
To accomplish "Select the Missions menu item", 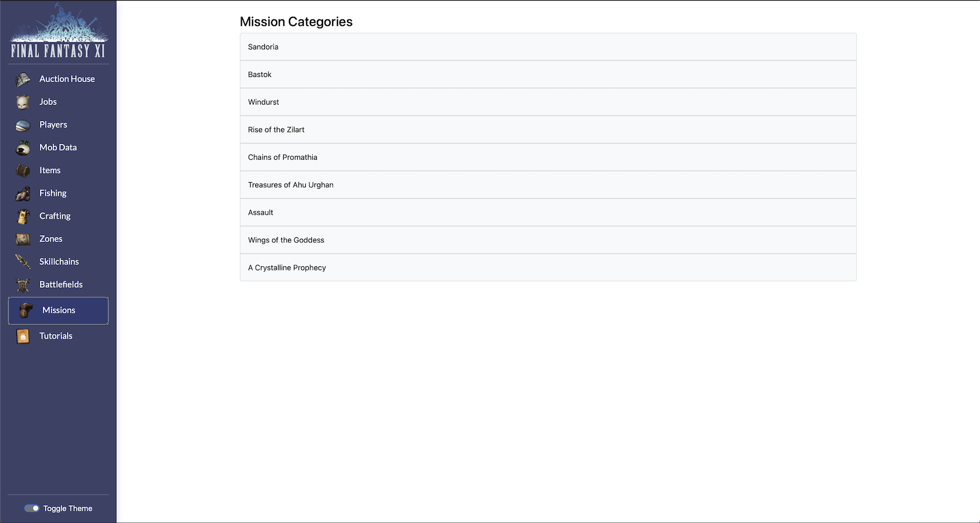I will click(x=58, y=310).
